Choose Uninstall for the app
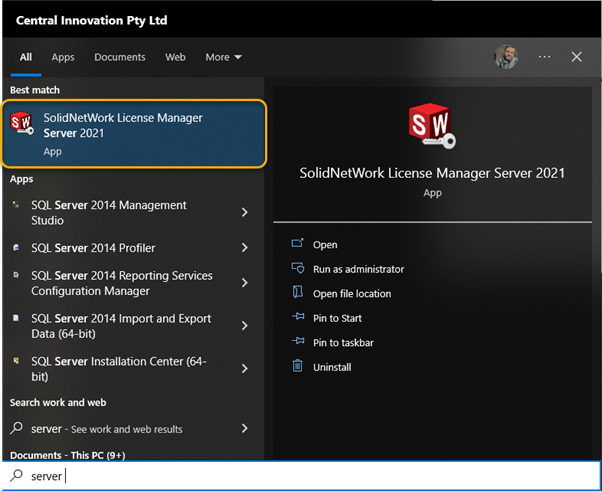This screenshot has width=602, height=491. click(332, 367)
